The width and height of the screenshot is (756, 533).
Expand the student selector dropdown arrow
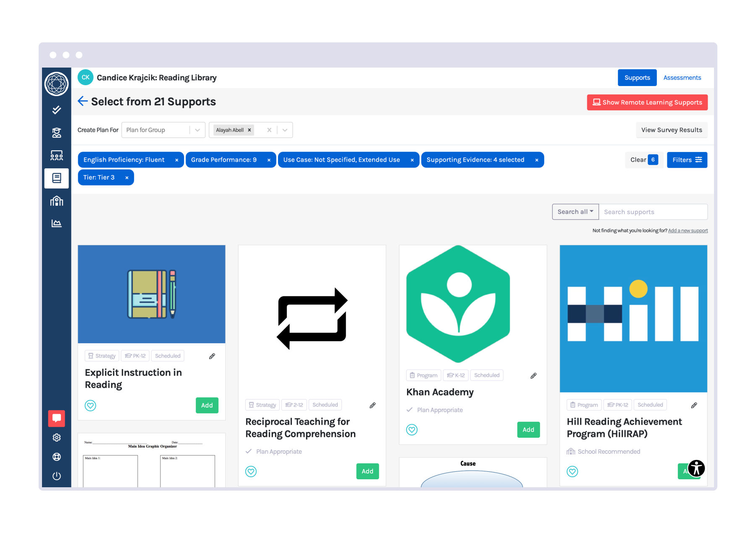pos(285,130)
